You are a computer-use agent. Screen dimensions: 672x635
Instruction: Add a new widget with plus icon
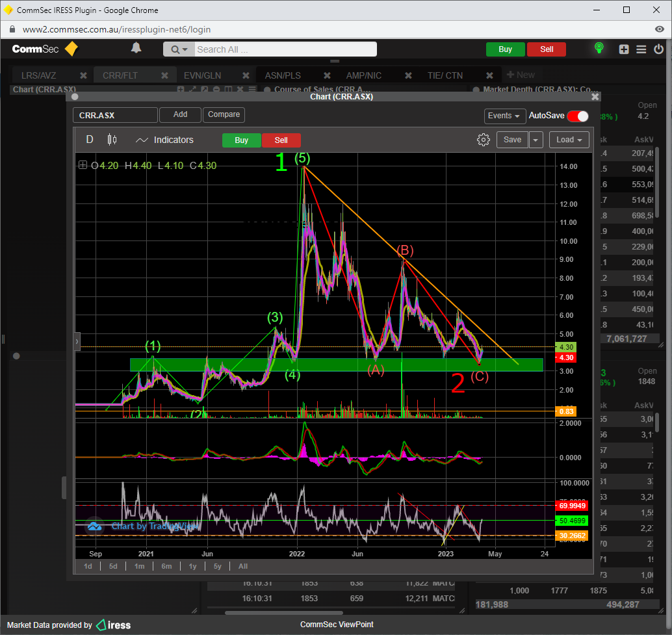pos(624,49)
